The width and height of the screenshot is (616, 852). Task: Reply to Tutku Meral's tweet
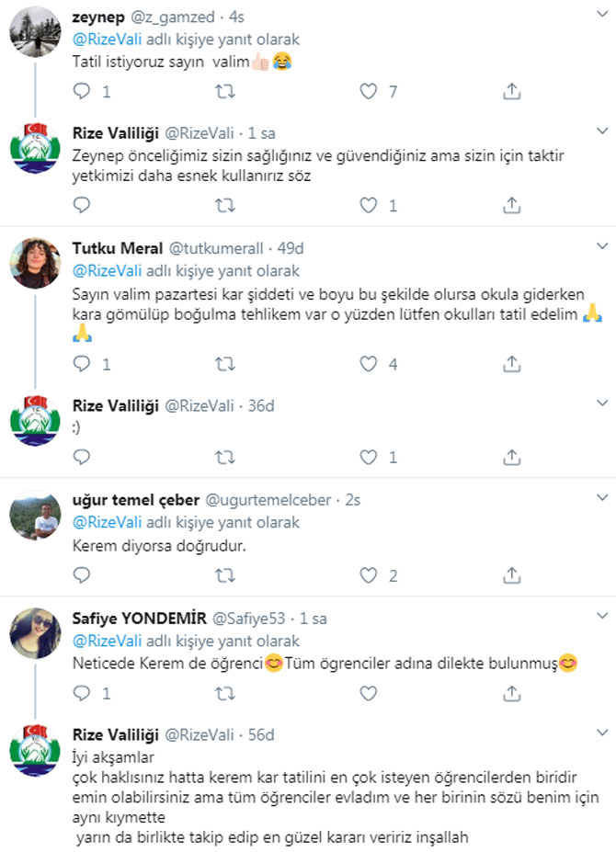(81, 364)
